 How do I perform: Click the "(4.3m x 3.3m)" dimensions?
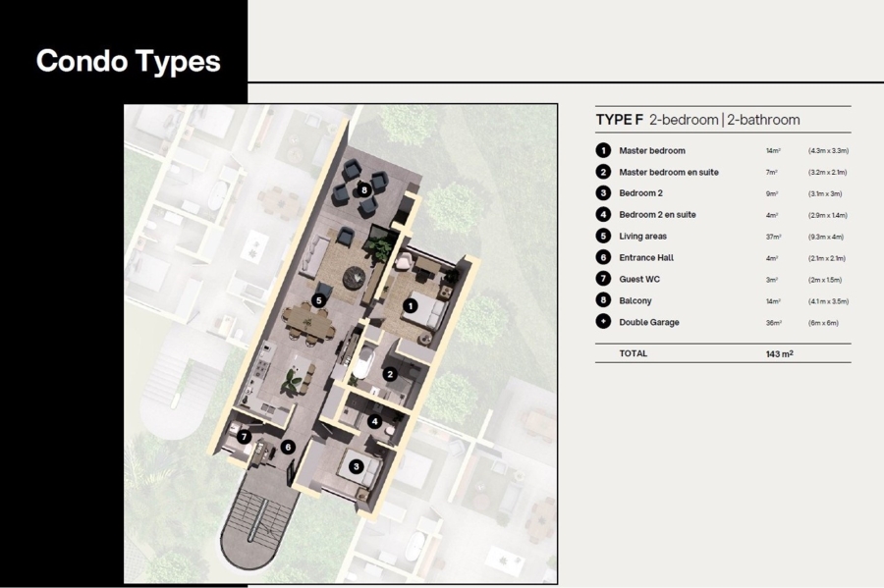coord(828,151)
